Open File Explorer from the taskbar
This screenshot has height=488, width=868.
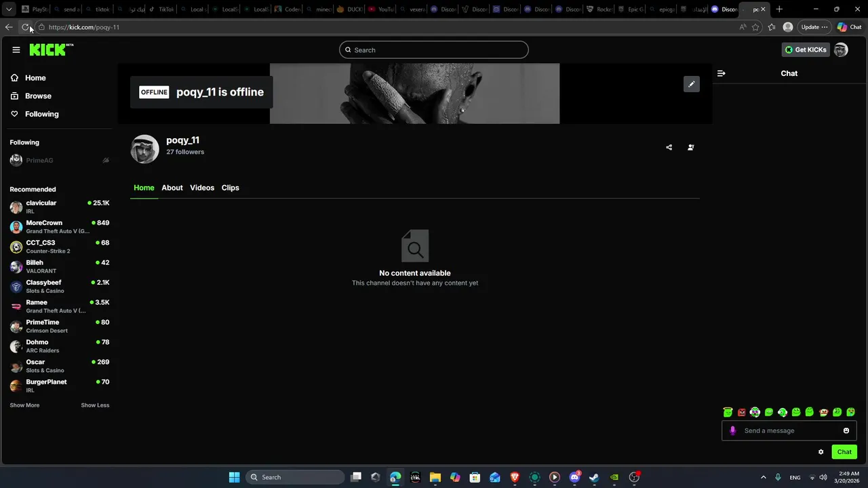[x=435, y=477]
